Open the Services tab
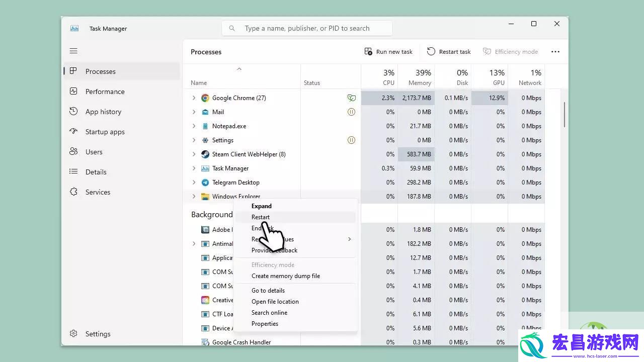The width and height of the screenshot is (644, 362). point(122,192)
